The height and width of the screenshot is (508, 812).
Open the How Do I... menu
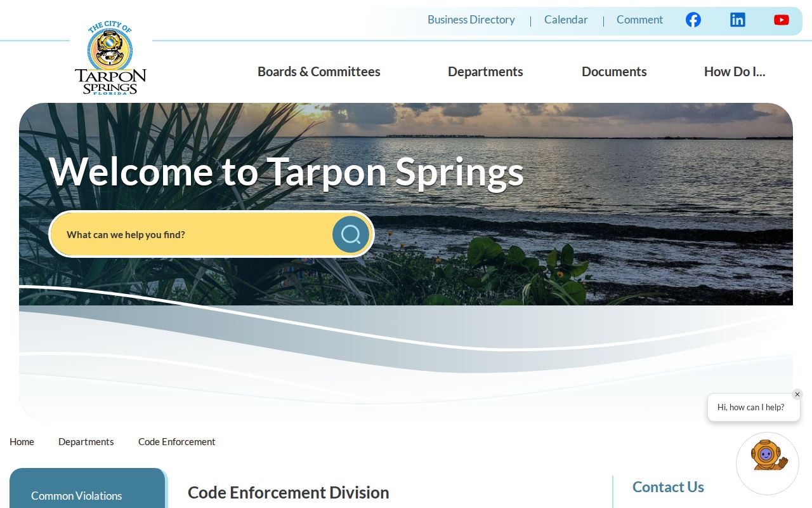point(735,72)
